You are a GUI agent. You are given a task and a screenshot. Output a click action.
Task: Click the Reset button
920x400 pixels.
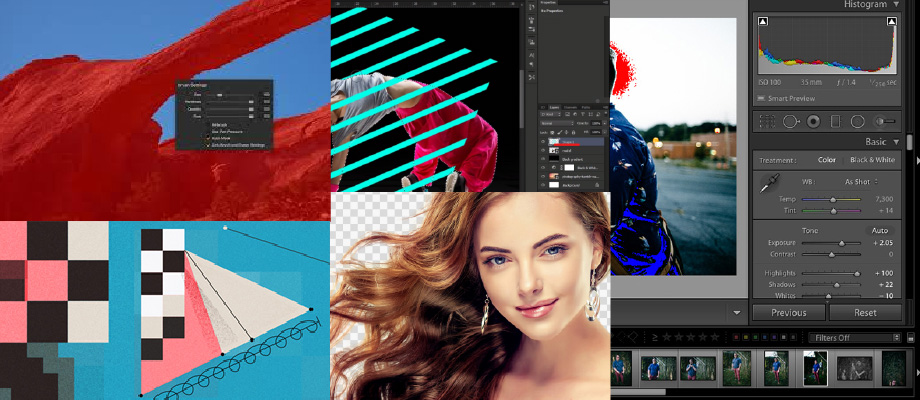coord(865,312)
